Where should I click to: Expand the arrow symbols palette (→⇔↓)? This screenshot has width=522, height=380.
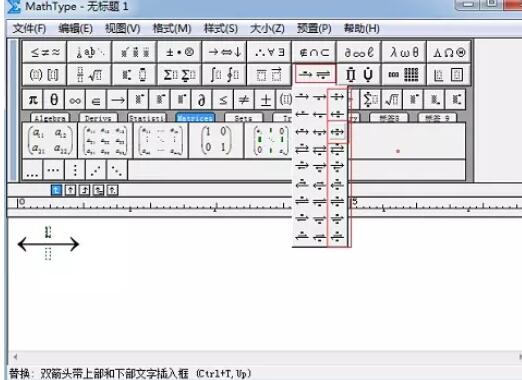[x=224, y=52]
